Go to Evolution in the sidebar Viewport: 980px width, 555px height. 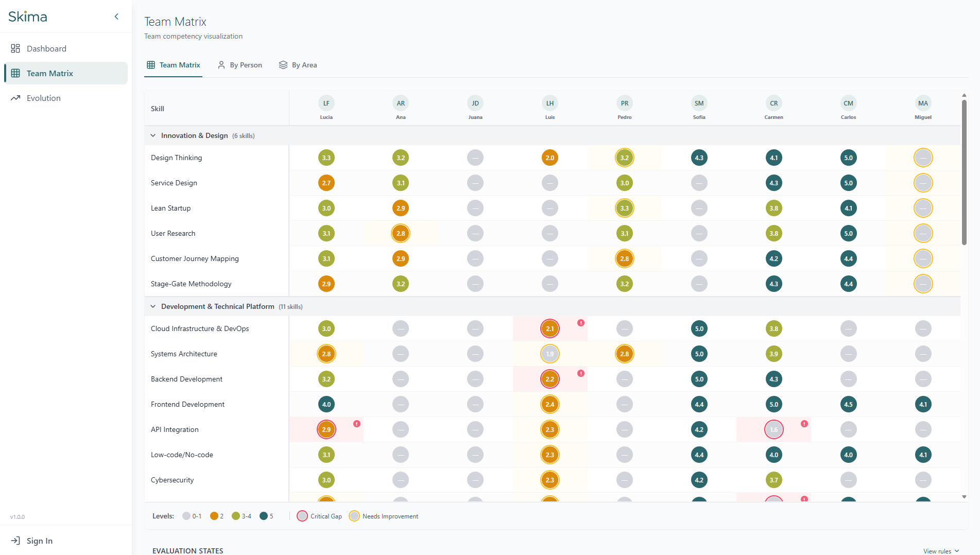(x=66, y=98)
